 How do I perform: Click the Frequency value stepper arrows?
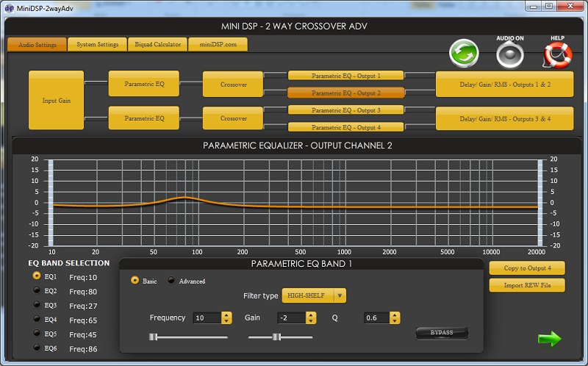[226, 318]
